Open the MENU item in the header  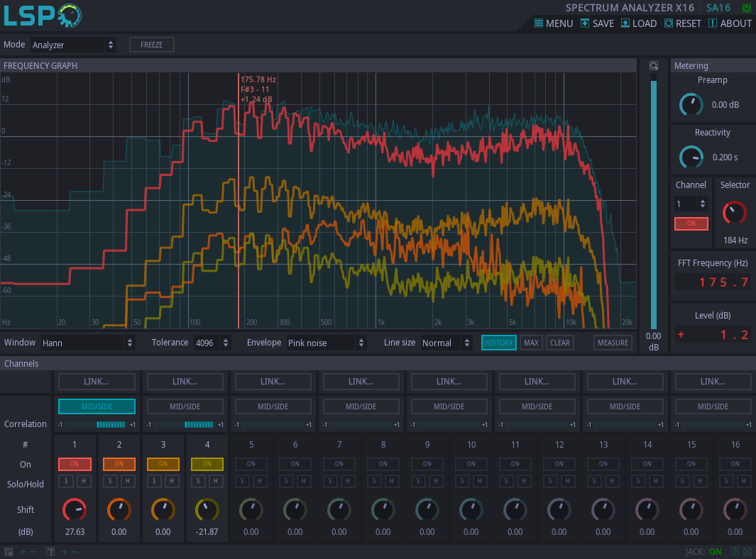[x=554, y=23]
